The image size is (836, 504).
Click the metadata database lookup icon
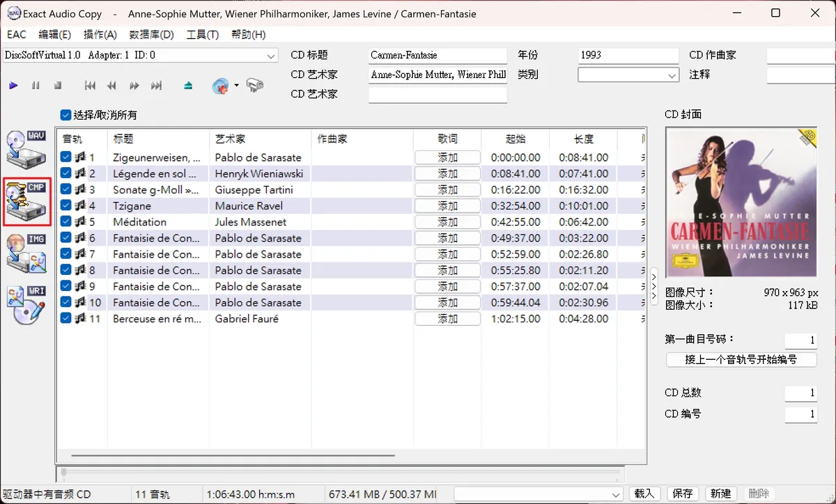(221, 86)
